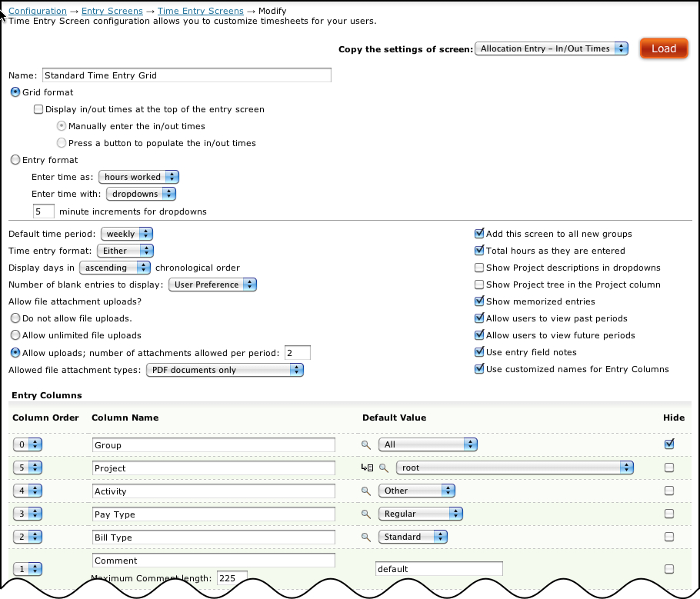Select Allow uploads with attachment limit option
This screenshot has height=599, width=700.
pyautogui.click(x=15, y=353)
